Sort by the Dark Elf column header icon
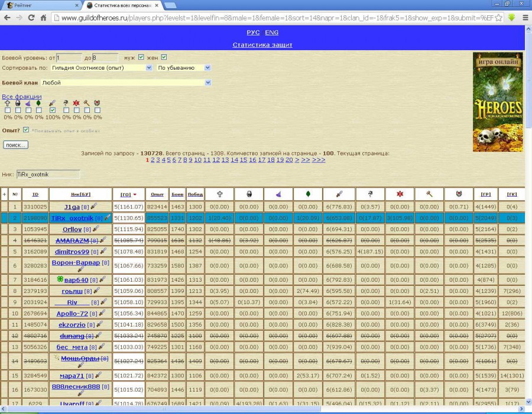The image size is (532, 414). pyautogui.click(x=370, y=194)
